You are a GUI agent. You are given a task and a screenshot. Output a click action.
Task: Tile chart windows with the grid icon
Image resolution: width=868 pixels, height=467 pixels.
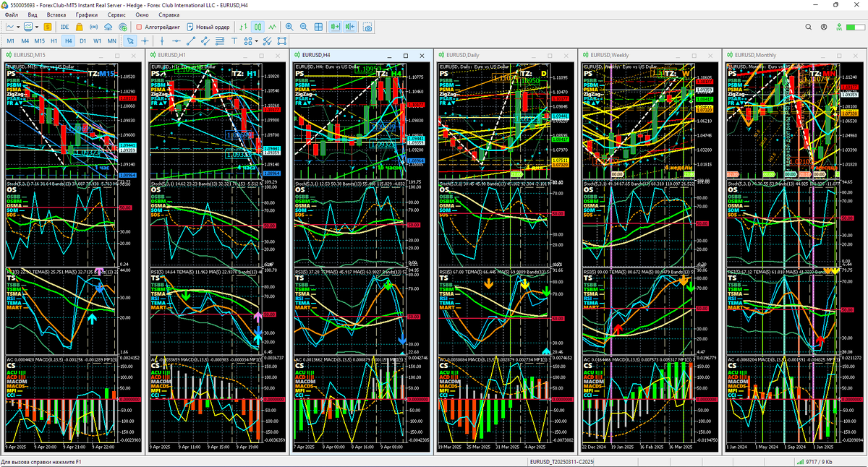pos(318,27)
